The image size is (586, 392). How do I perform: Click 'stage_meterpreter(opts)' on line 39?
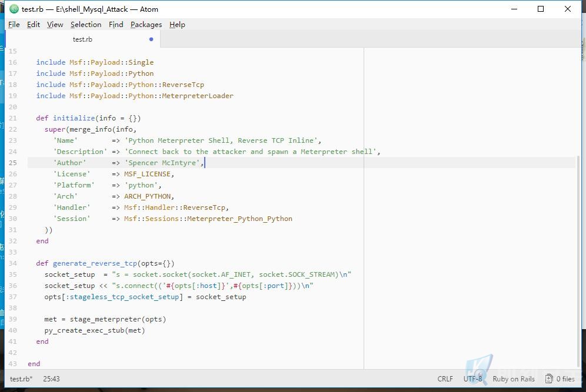pyautogui.click(x=118, y=319)
